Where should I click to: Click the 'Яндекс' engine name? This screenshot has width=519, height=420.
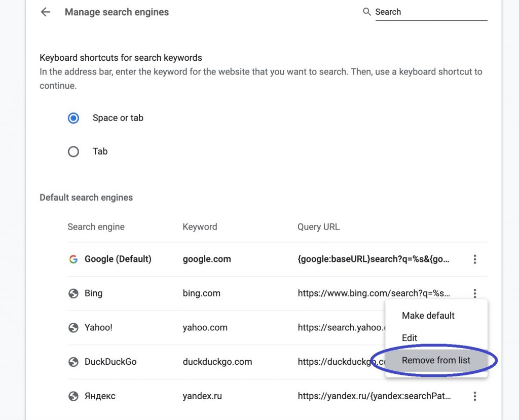click(x=100, y=396)
